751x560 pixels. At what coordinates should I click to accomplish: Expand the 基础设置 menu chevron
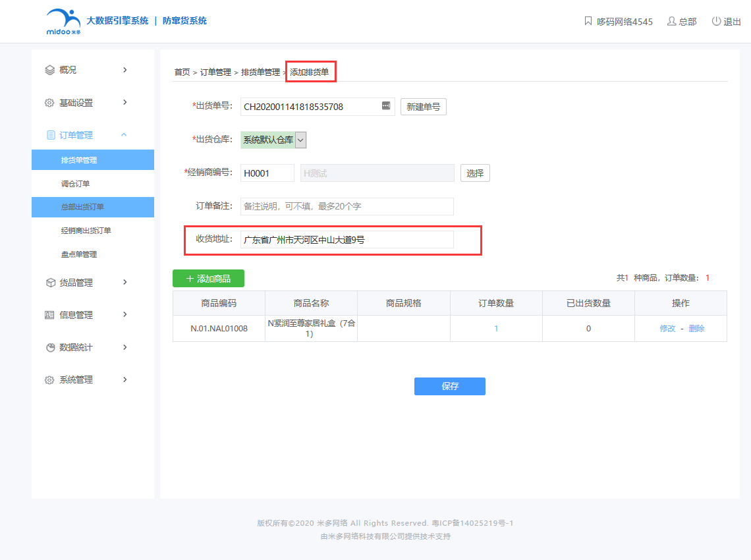(x=125, y=102)
